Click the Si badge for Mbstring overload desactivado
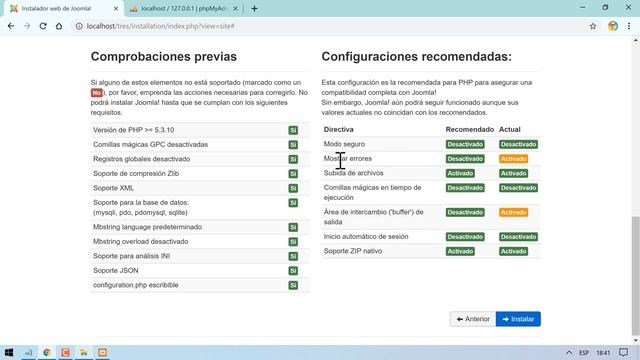 click(293, 242)
